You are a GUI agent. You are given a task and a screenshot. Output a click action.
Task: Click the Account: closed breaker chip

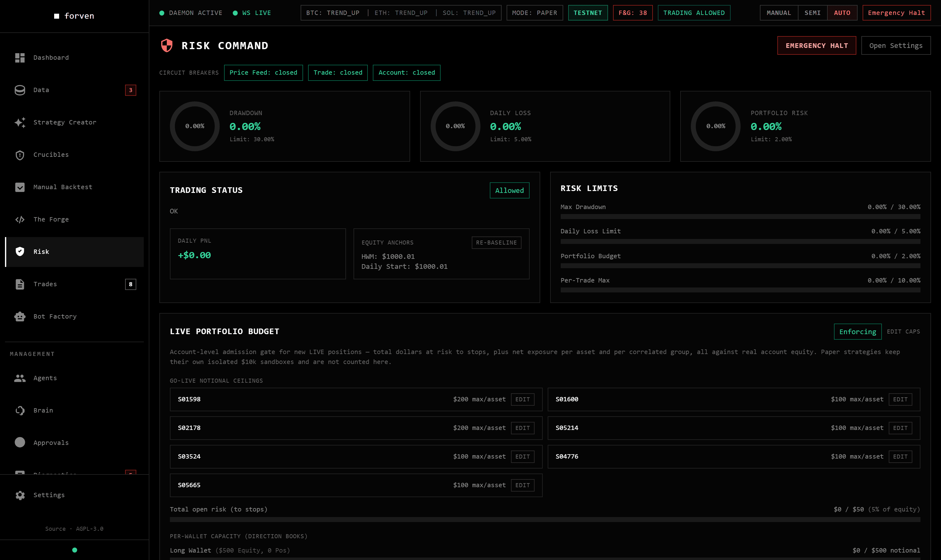click(x=406, y=73)
